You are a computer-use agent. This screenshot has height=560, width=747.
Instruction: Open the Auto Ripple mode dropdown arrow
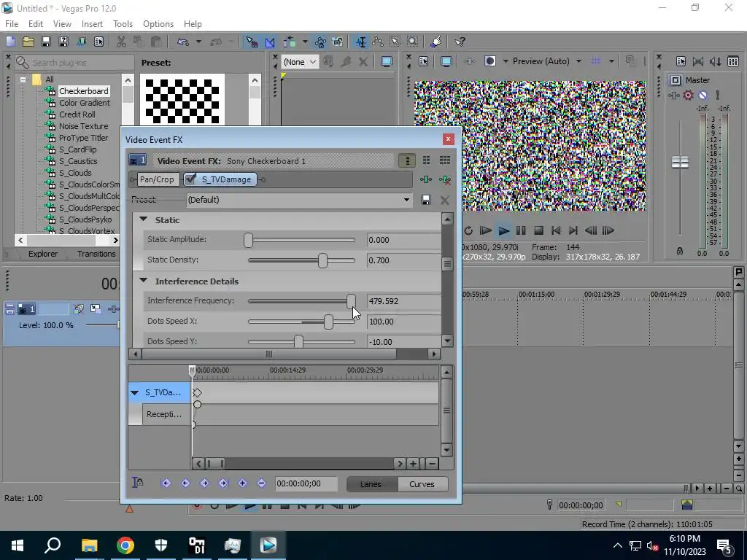(x=304, y=42)
